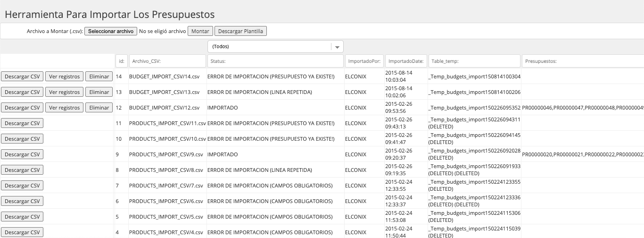Image resolution: width=644 pixels, height=238 pixels.
Task: Download CSV for PRODUCTS_IMPORT_CSV/11.csv
Action: coord(22,123)
